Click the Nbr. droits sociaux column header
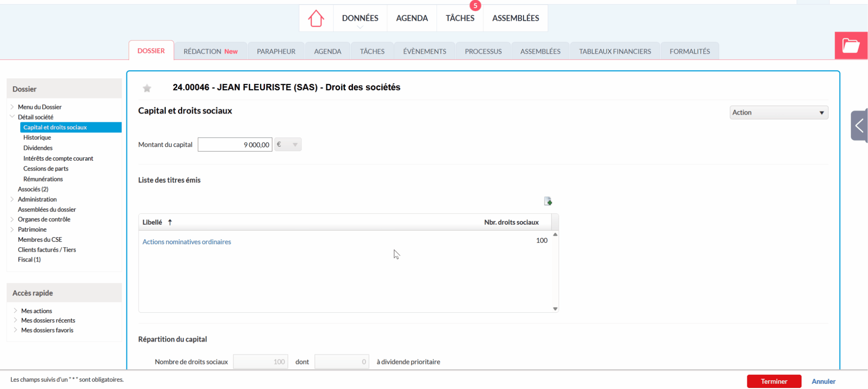The height and width of the screenshot is (389, 868). pyautogui.click(x=511, y=222)
